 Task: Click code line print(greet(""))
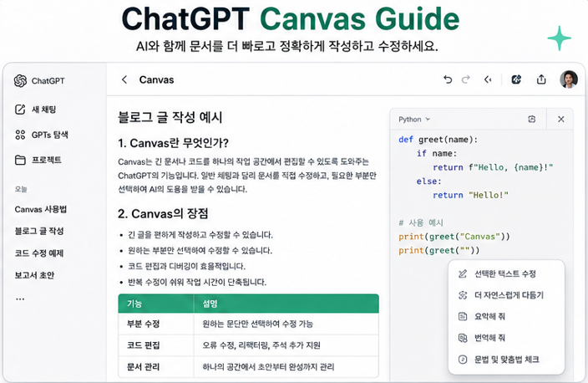pos(438,250)
